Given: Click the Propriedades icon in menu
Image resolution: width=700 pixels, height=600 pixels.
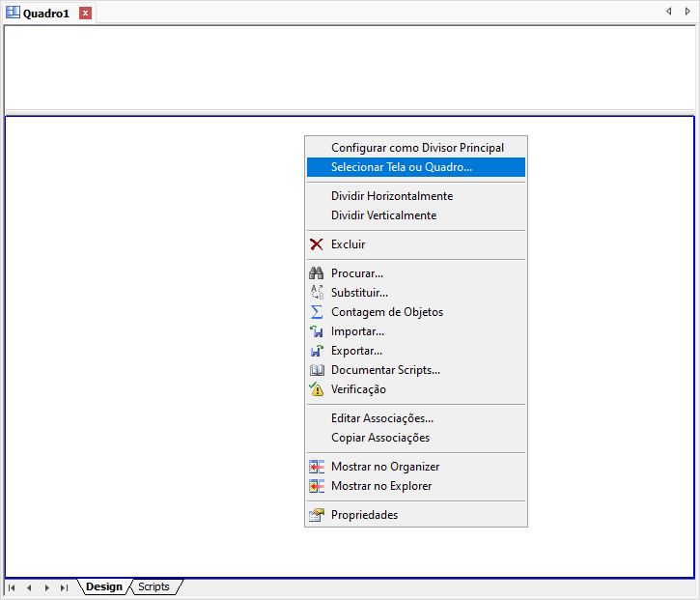Looking at the screenshot, I should 316,515.
